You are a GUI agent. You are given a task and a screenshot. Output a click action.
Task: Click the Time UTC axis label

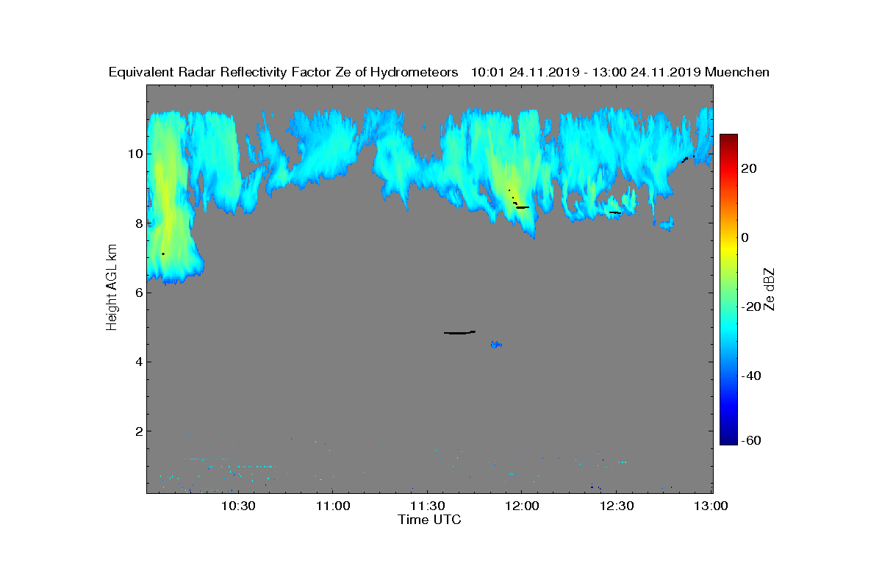click(x=430, y=520)
